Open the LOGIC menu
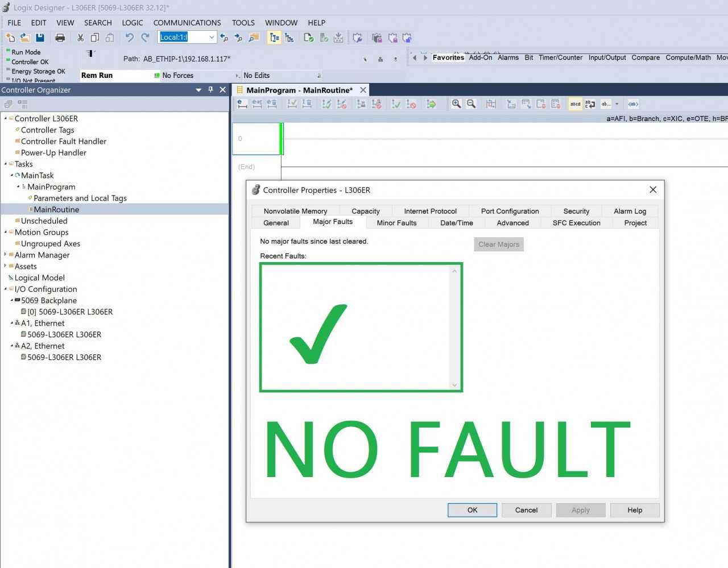This screenshot has width=728, height=568. click(133, 23)
